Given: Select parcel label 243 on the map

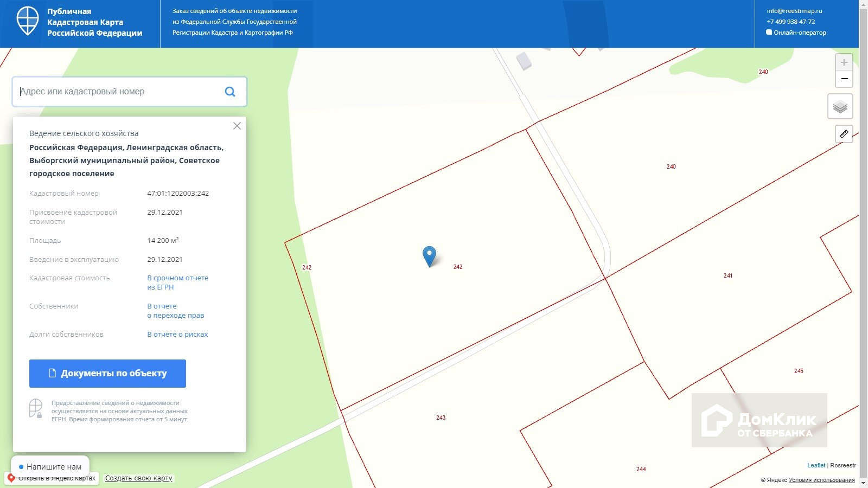Looking at the screenshot, I should [x=441, y=418].
